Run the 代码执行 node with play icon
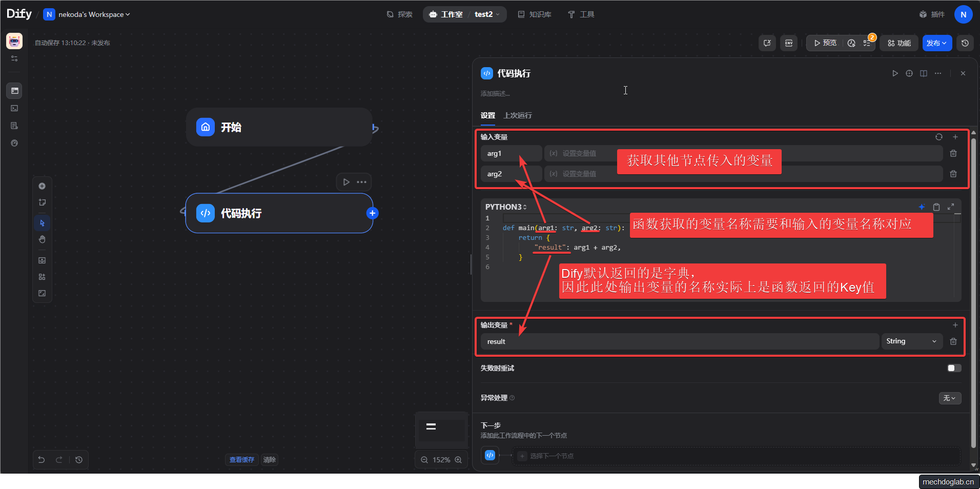Viewport: 980px width, 489px height. 895,73
